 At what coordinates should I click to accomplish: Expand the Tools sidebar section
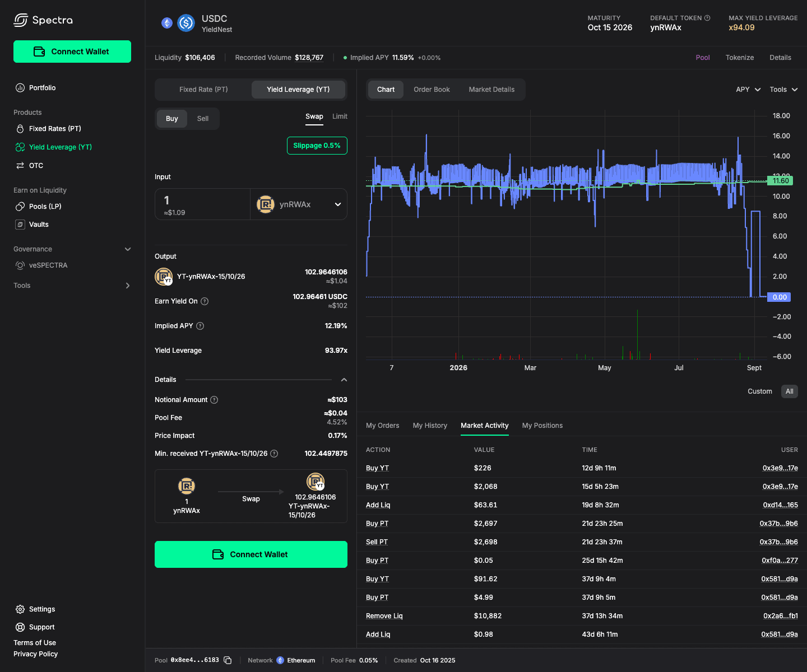128,286
